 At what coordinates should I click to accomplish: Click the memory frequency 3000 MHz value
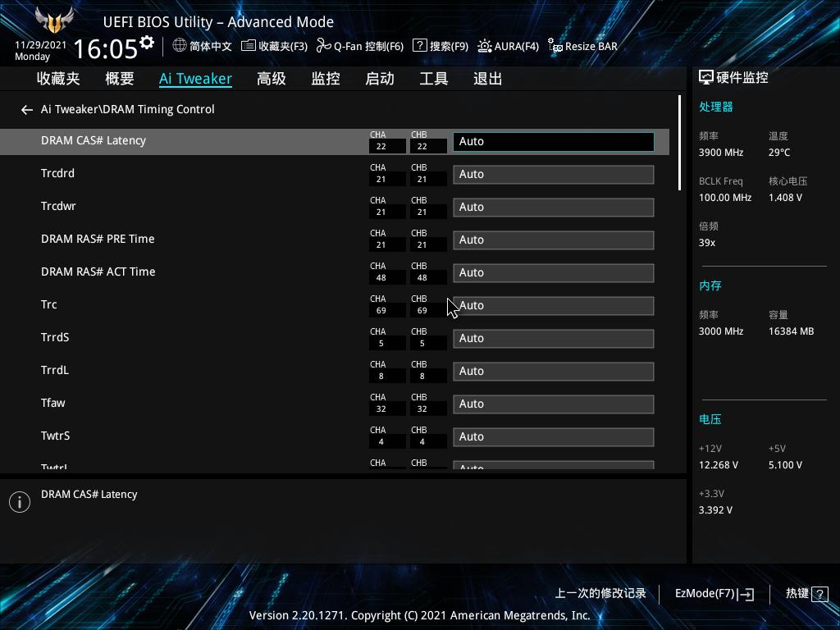pyautogui.click(x=721, y=331)
